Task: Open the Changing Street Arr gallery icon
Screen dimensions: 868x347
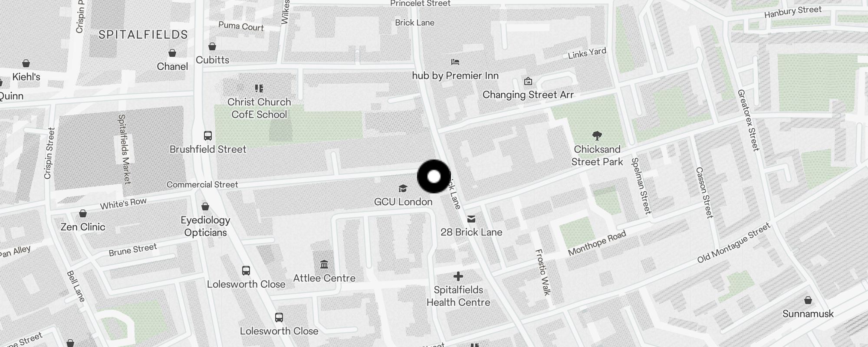Action: pos(528,81)
